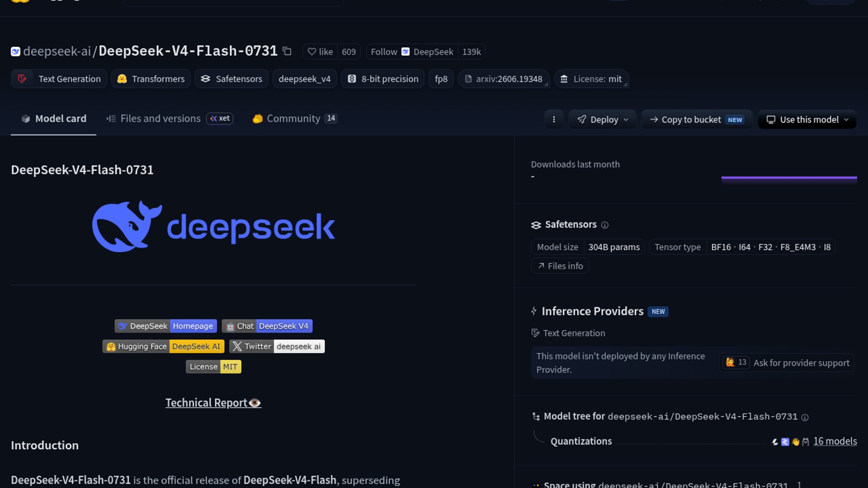Switch to the Model card tab
Viewport: 868px width, 488px height.
click(x=53, y=118)
